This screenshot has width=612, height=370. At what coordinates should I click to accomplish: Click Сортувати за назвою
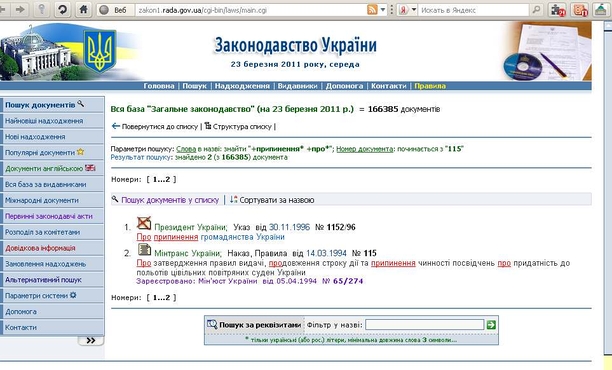coord(277,200)
